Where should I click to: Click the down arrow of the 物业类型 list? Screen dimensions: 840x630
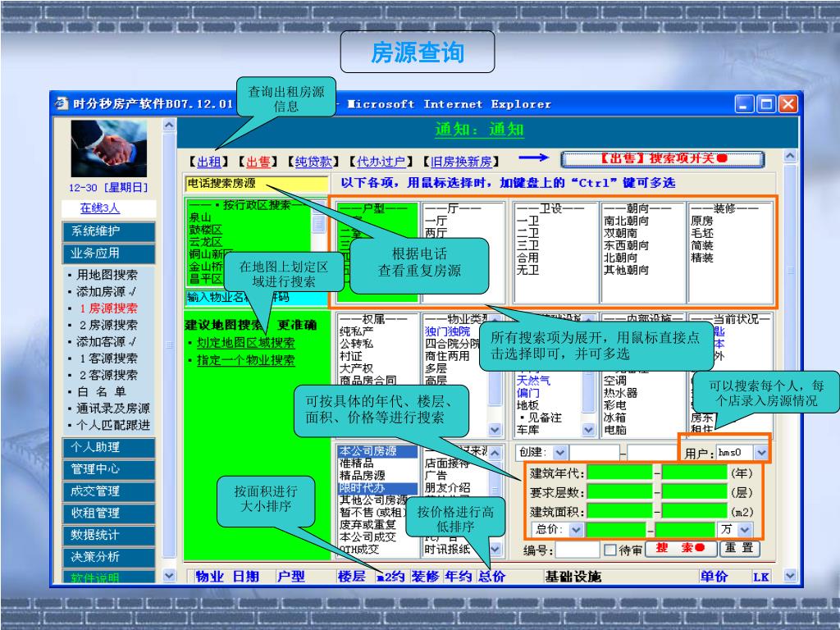click(x=495, y=429)
